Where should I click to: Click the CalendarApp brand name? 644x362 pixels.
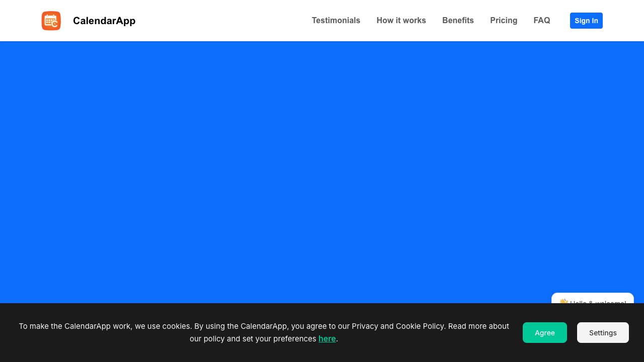tap(104, 21)
